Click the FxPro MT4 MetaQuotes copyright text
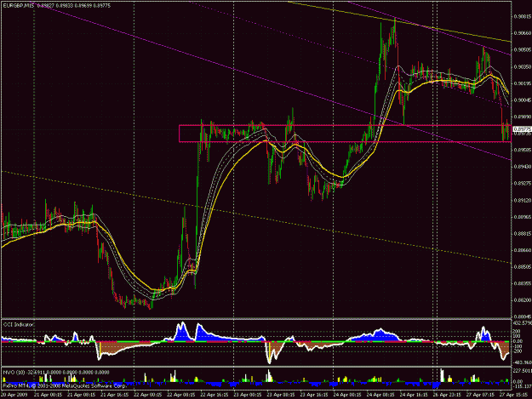 coord(65,385)
